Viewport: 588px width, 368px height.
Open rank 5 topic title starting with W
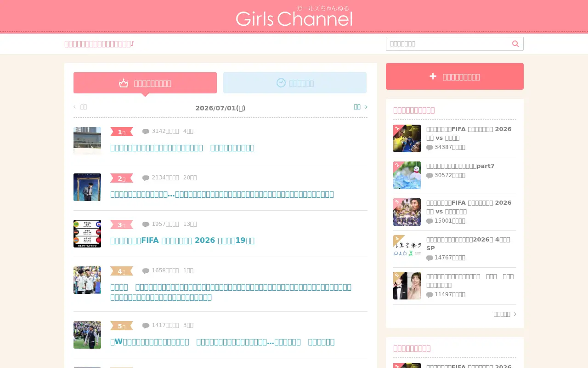click(222, 342)
